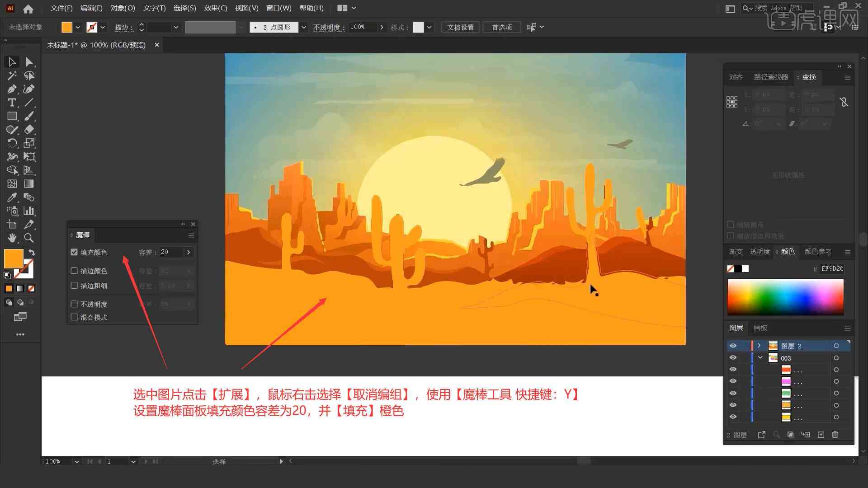
Task: Click the 首选项 button
Action: pyautogui.click(x=501, y=27)
